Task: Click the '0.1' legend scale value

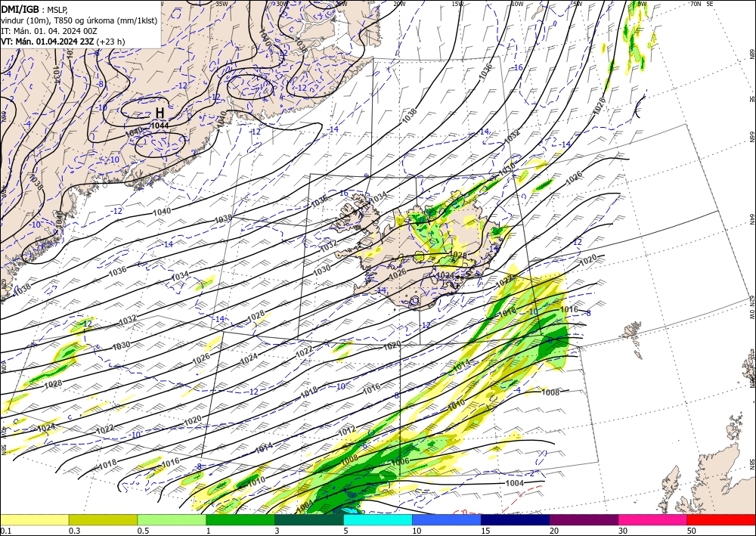Action: [x=5, y=531]
